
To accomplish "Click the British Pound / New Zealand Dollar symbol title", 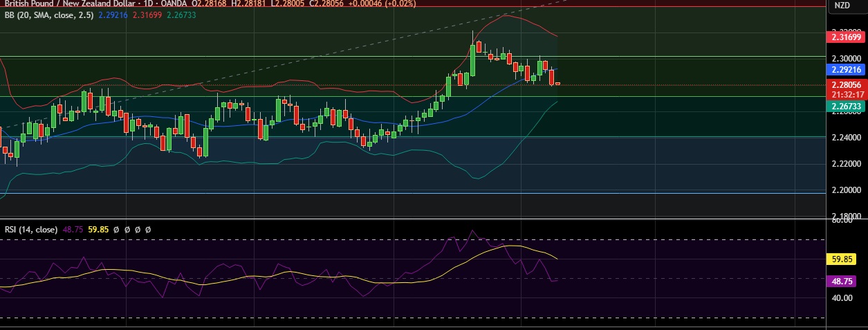I will [x=66, y=3].
